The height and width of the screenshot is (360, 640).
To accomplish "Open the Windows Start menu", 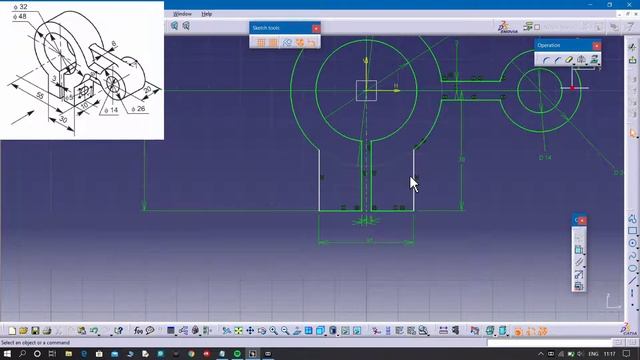I will coord(7,353).
